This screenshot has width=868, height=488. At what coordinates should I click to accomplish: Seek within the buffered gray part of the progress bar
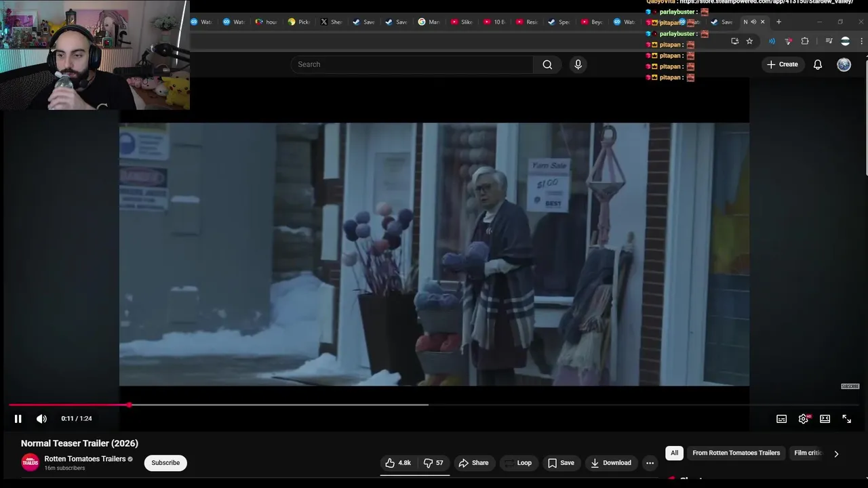tap(278, 405)
